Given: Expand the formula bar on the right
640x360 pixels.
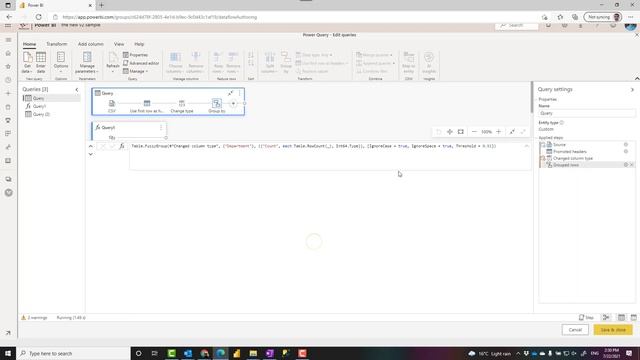Looking at the screenshot, I should [527, 146].
